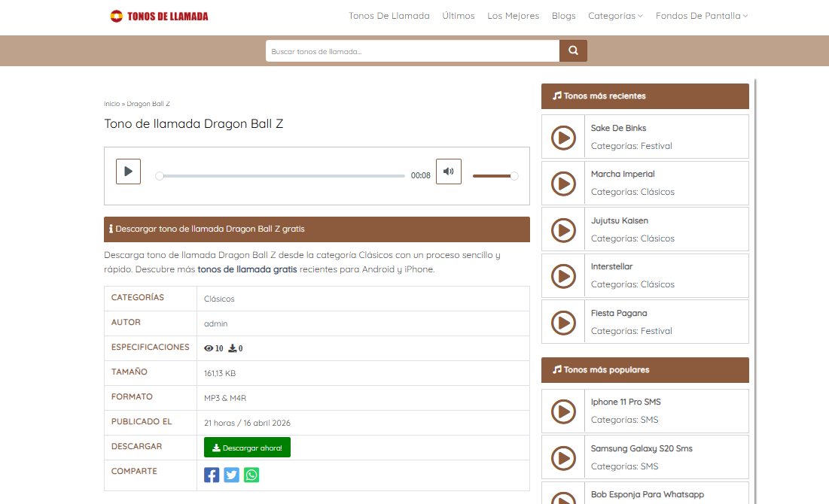Click the audio progress seek bar
Screen dimensions: 829x504
tap(280, 176)
